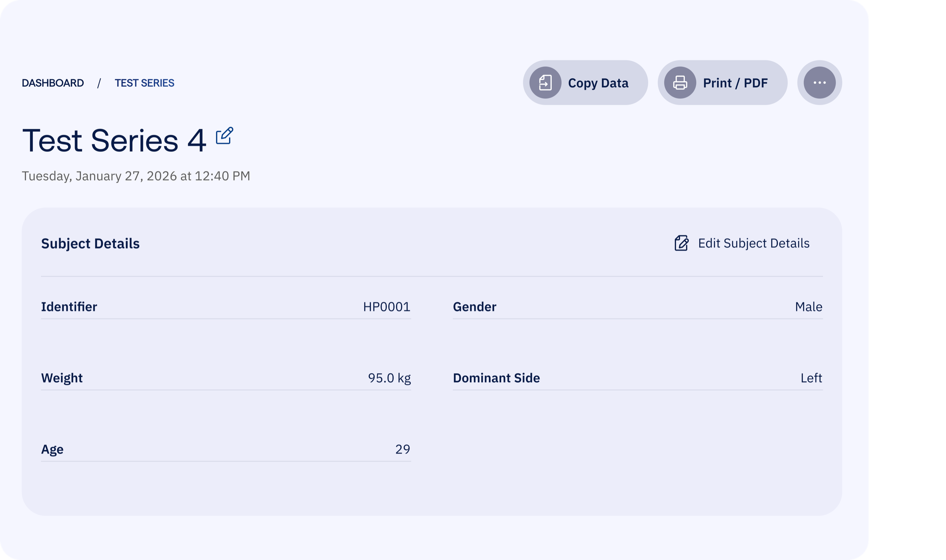Viewport: 946px width, 560px height.
Task: Click the copy document icon
Action: pos(545,83)
